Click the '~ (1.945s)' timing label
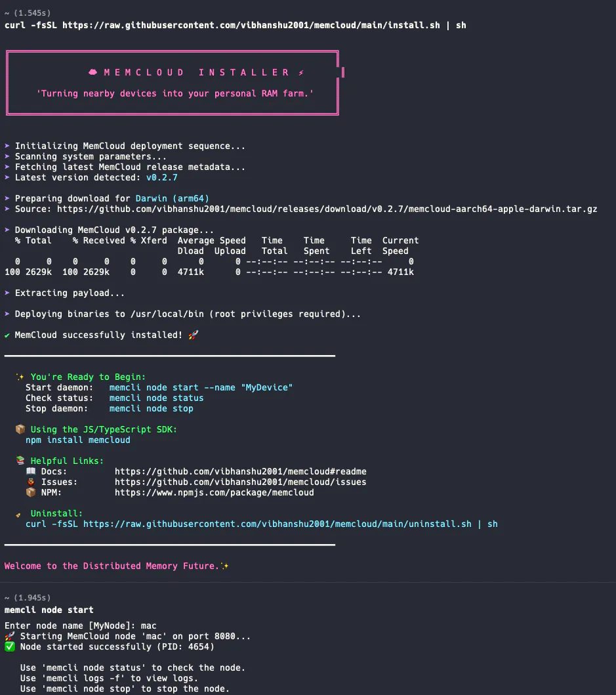This screenshot has width=616, height=695. (x=28, y=597)
